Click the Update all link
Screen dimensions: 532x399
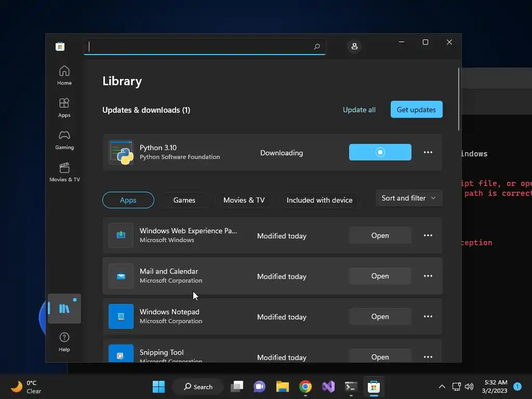pyautogui.click(x=359, y=110)
